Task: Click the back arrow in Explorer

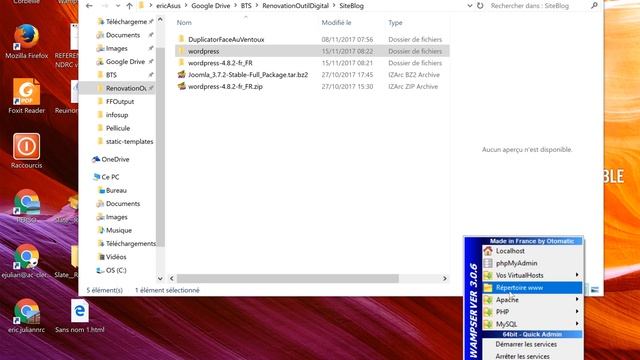Action: pyautogui.click(x=89, y=6)
